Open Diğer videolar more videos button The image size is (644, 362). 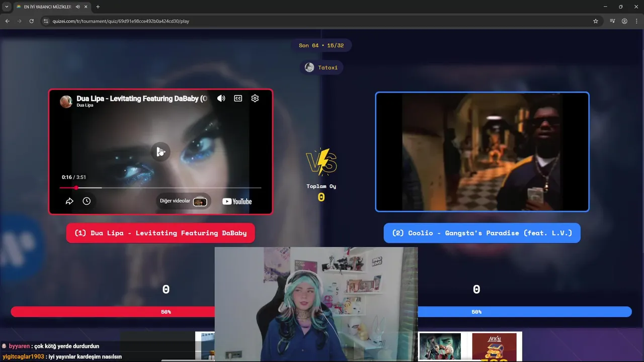(x=183, y=201)
